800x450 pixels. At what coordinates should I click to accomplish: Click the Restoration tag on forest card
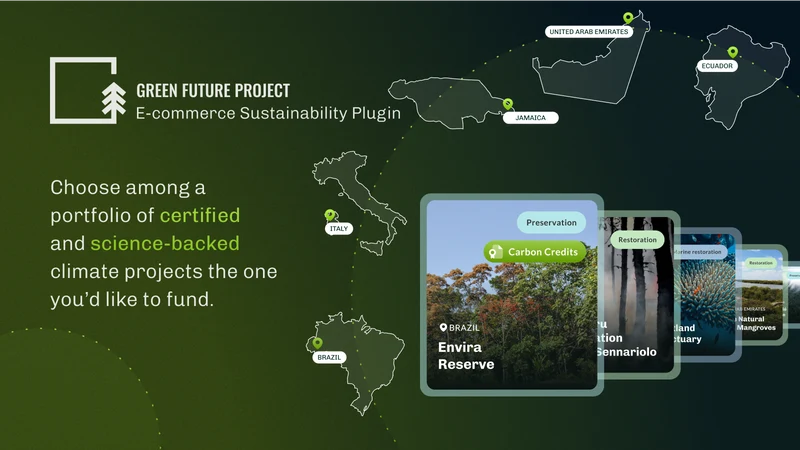coord(637,240)
